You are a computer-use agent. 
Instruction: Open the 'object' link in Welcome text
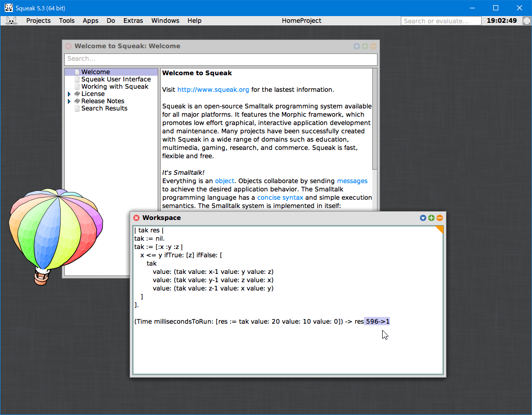[x=225, y=181]
